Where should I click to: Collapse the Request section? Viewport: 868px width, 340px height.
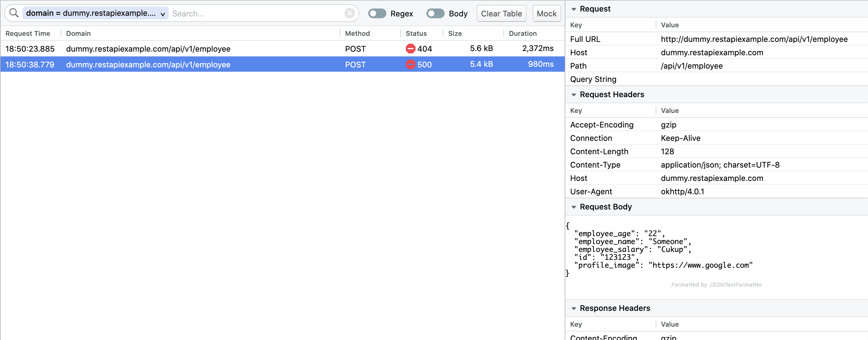pos(574,9)
